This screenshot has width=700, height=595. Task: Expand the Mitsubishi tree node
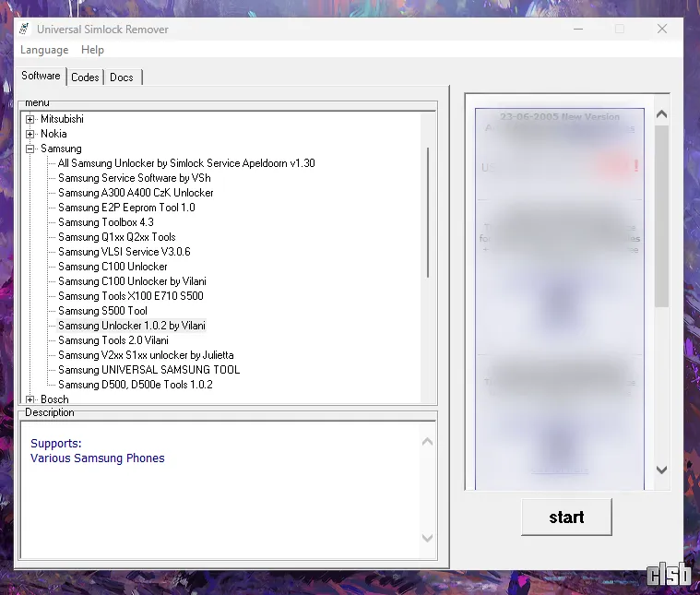(30, 119)
